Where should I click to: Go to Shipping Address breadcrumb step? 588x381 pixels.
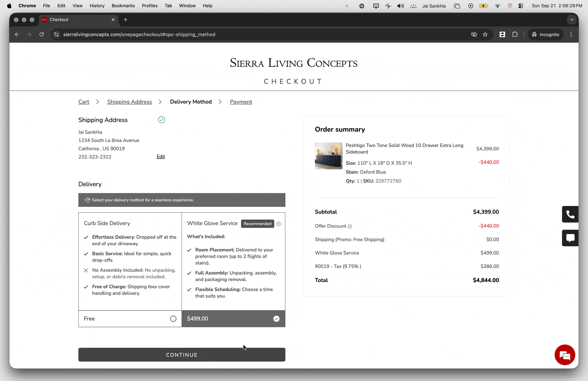pyautogui.click(x=130, y=102)
